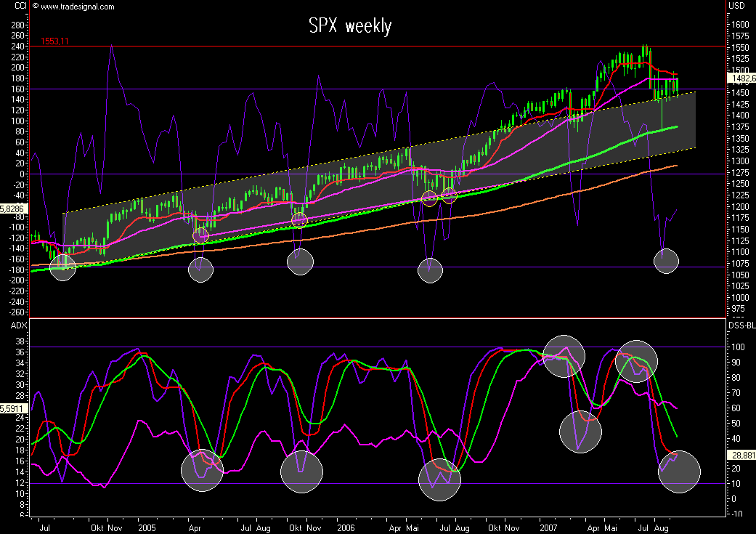Click the top gray circle near early 2007
Screen dimensions: 756x534
(564, 356)
